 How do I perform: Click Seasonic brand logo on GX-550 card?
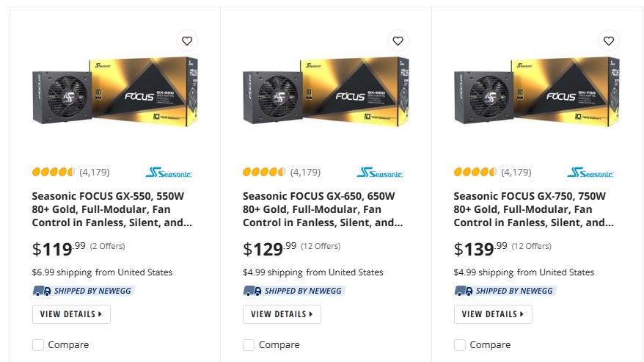(x=169, y=173)
